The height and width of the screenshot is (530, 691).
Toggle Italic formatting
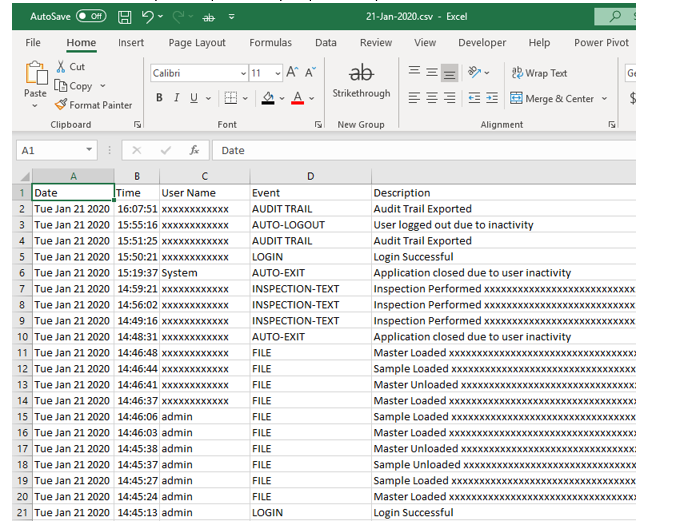176,98
